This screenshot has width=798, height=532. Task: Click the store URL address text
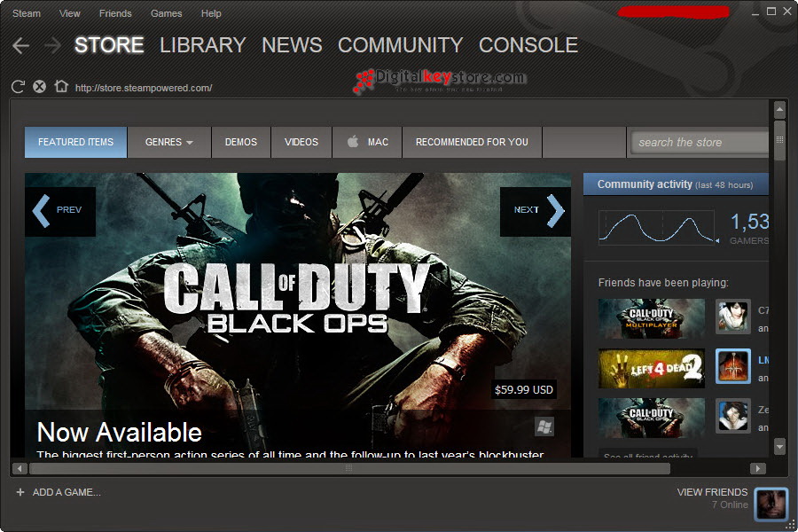pyautogui.click(x=144, y=88)
